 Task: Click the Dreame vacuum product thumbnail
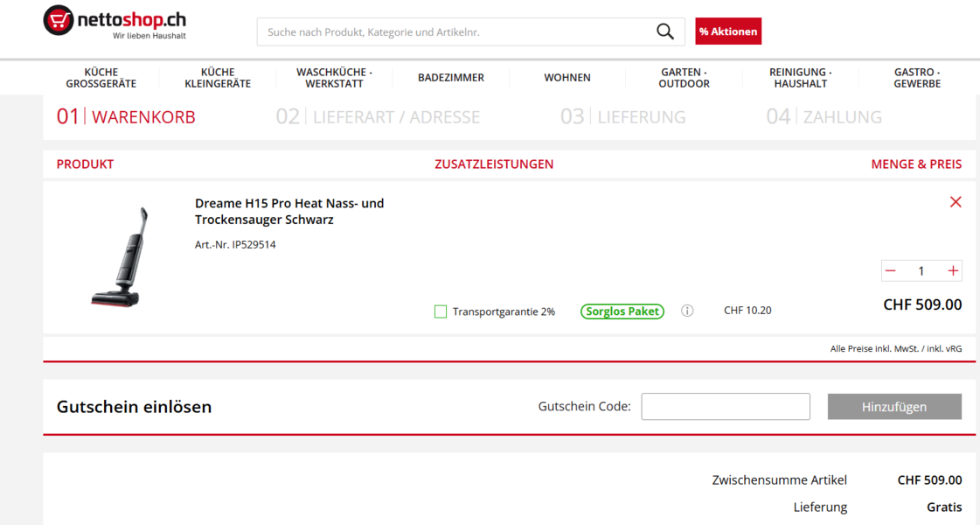(x=120, y=257)
